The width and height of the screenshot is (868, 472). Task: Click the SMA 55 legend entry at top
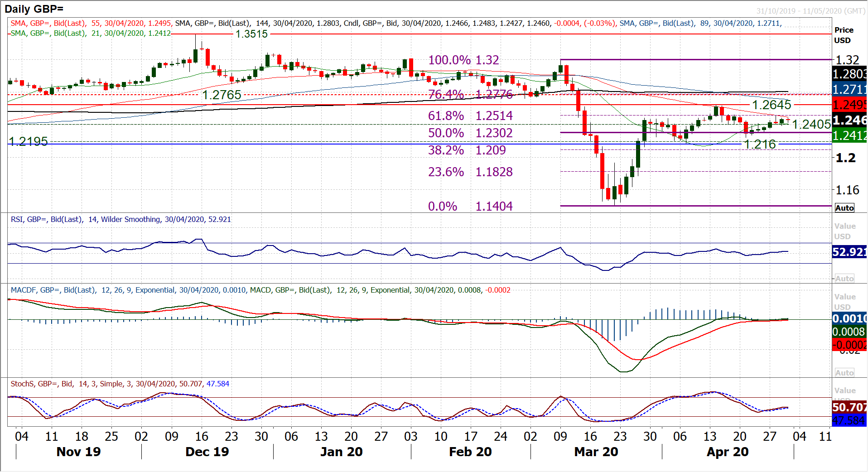pos(91,23)
